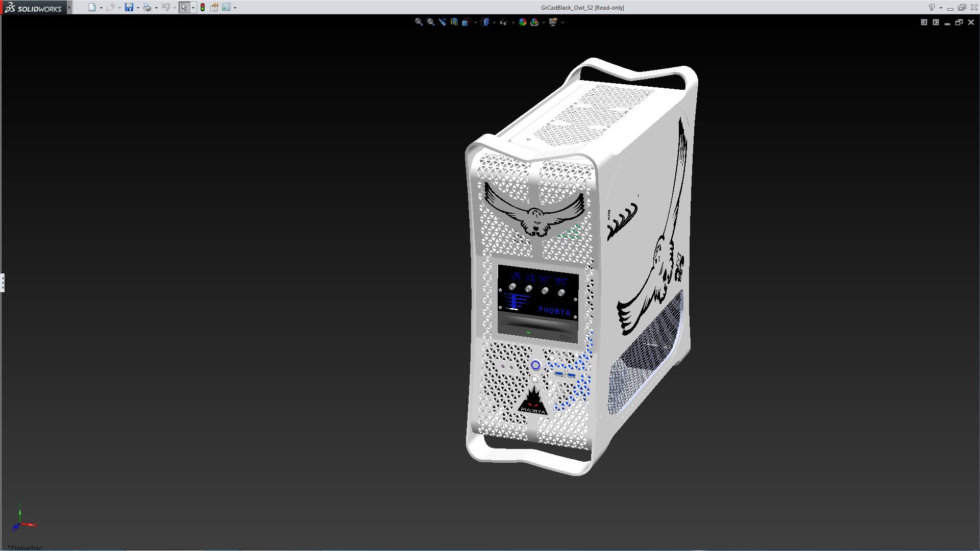Save the document with floppy icon
The width and height of the screenshot is (980, 551).
coord(129,7)
